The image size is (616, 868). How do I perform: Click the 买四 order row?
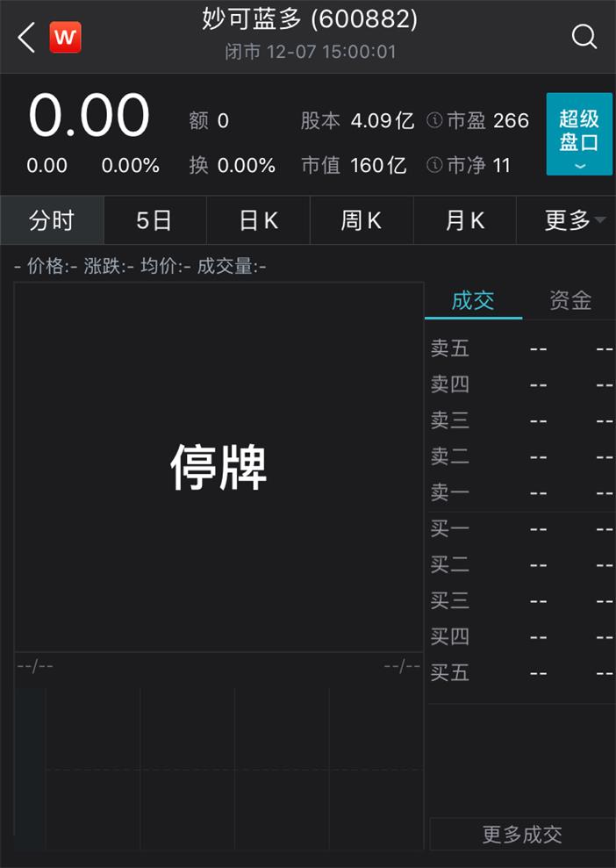point(521,636)
